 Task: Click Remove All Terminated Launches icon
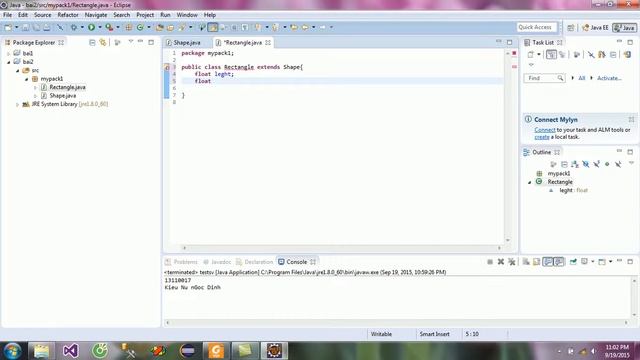[512, 262]
